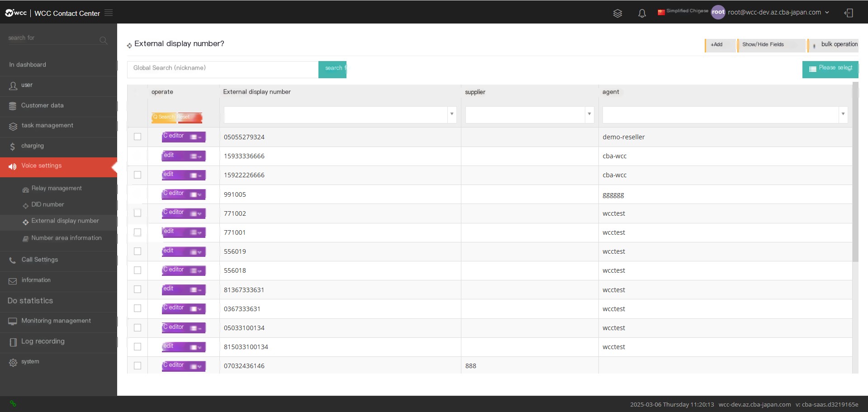Open action dropdown for row 815033100134

coord(196,347)
